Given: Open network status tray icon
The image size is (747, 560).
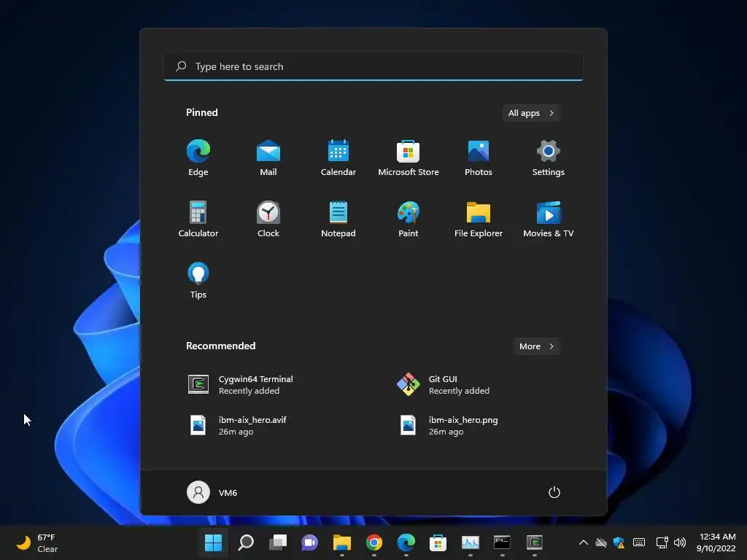Looking at the screenshot, I should (x=662, y=542).
